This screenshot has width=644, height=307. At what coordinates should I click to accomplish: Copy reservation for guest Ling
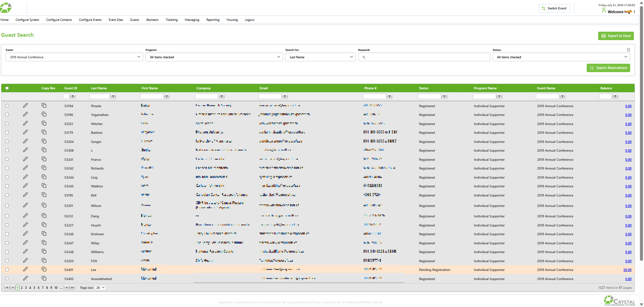click(x=44, y=177)
